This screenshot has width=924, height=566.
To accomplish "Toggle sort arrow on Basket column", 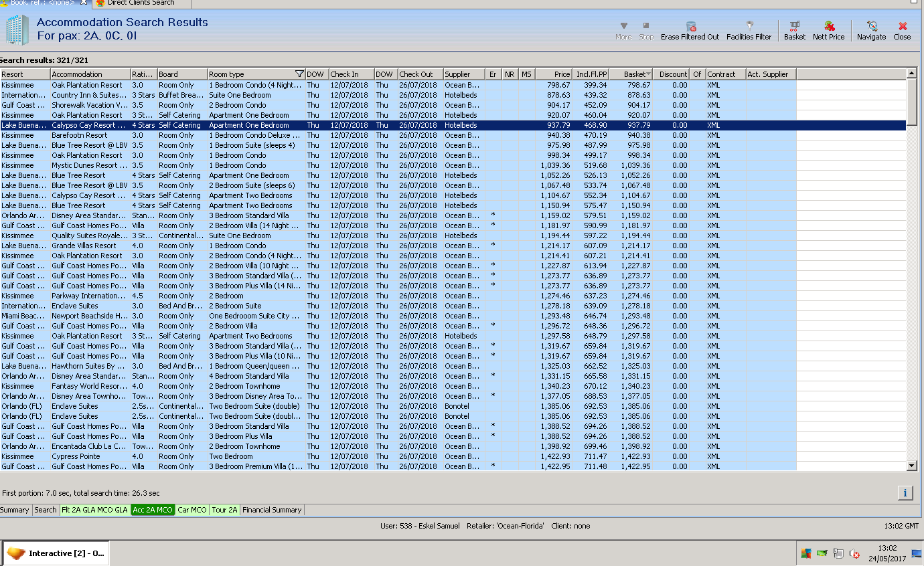I will [648, 74].
